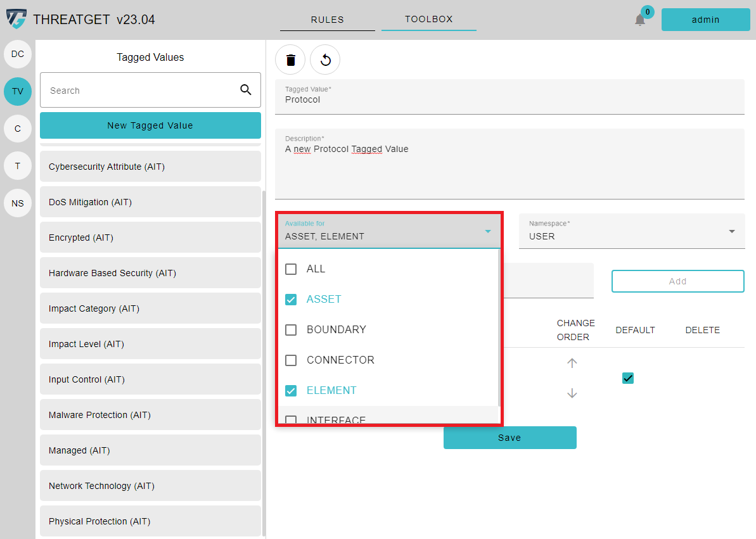Check the BOUNDARY option
Image resolution: width=756 pixels, height=539 pixels.
(x=291, y=330)
